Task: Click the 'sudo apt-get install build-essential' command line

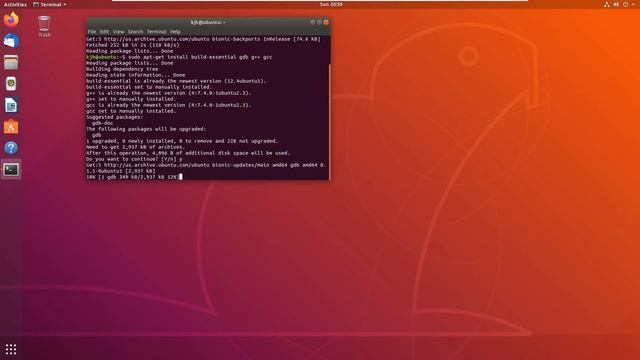Action: coord(179,57)
